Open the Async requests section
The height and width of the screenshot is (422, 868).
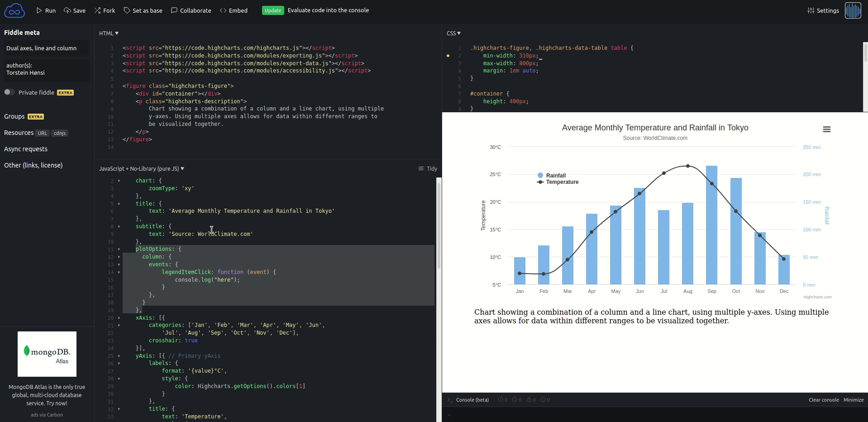coord(26,149)
